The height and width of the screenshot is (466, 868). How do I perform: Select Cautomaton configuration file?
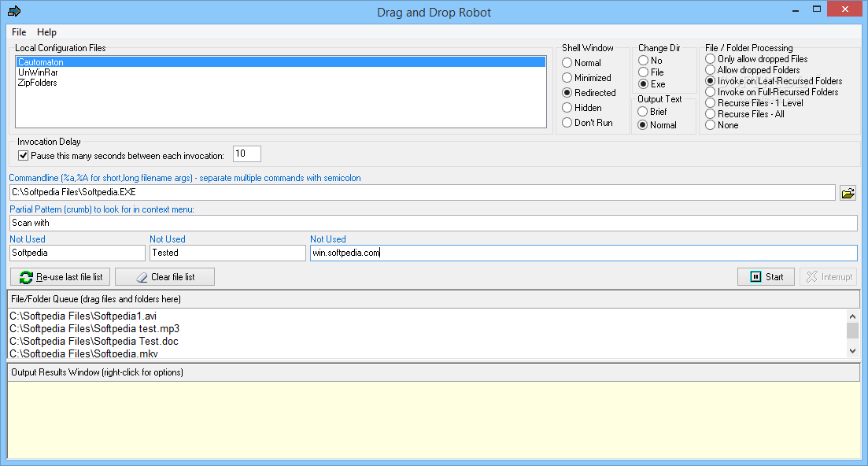point(281,62)
